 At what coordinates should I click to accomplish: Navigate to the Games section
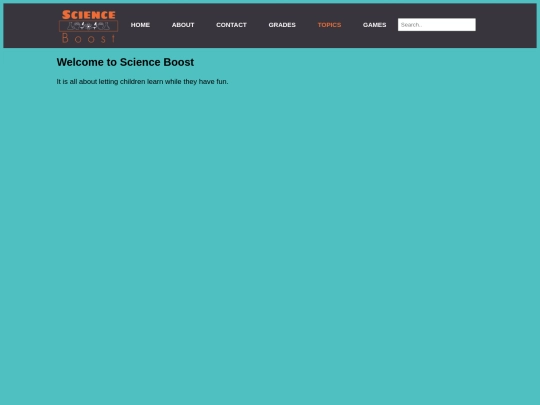point(374,25)
